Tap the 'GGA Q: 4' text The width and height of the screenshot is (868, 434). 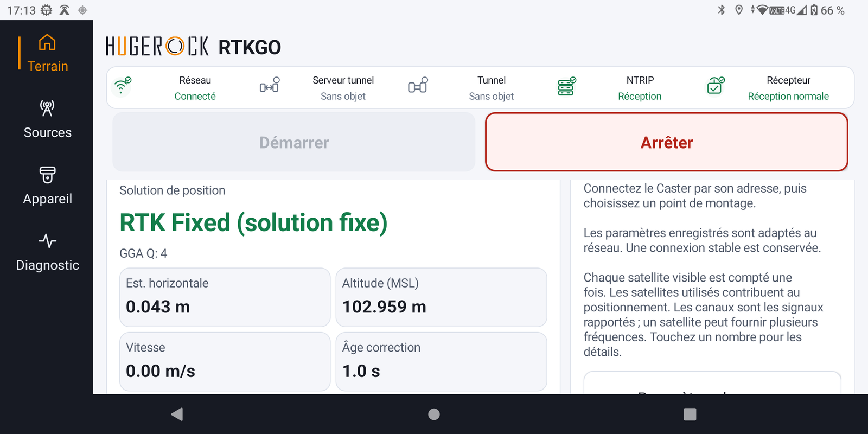143,253
